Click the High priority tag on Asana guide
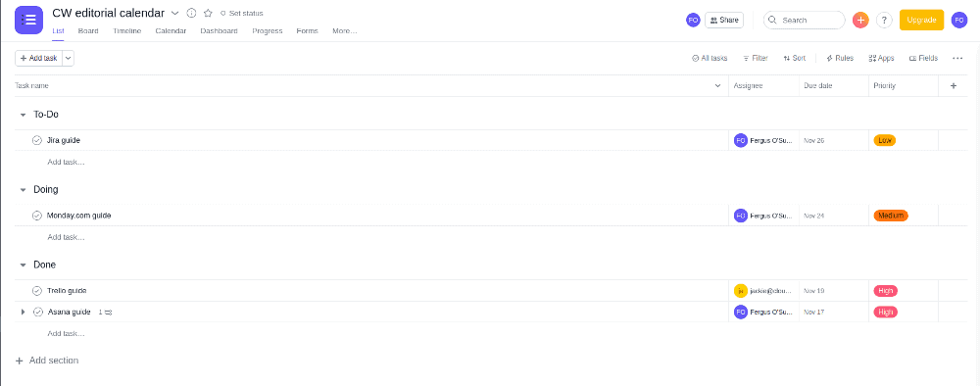 coord(886,312)
